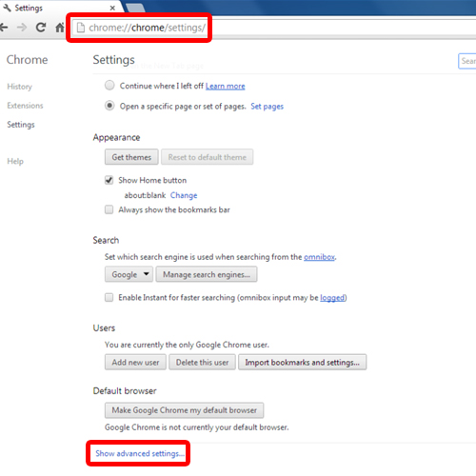The height and width of the screenshot is (476, 476).
Task: Open the omnibox link
Action: click(x=319, y=257)
